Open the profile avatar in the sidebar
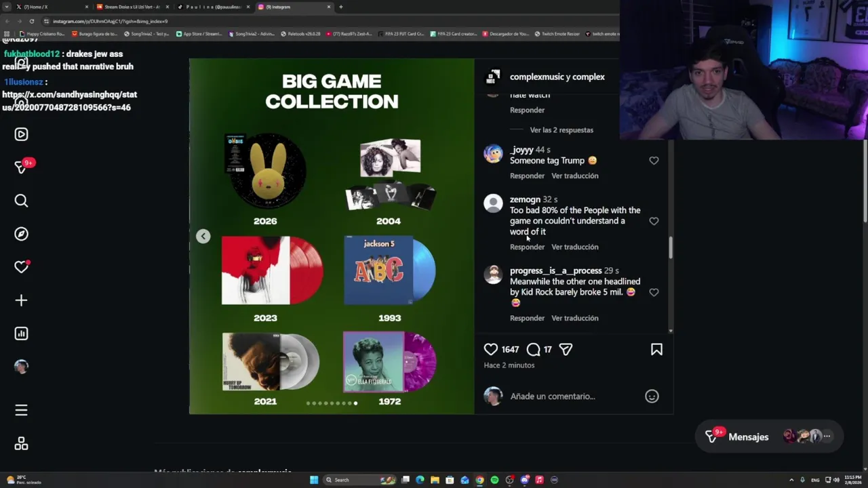This screenshot has height=488, width=868. [x=21, y=367]
